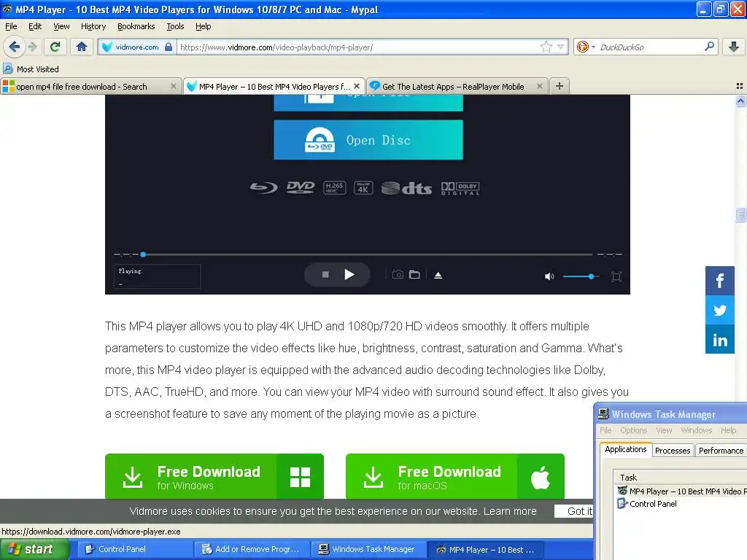Open the downloads arrow button
The height and width of the screenshot is (560, 747).
pyautogui.click(x=734, y=47)
